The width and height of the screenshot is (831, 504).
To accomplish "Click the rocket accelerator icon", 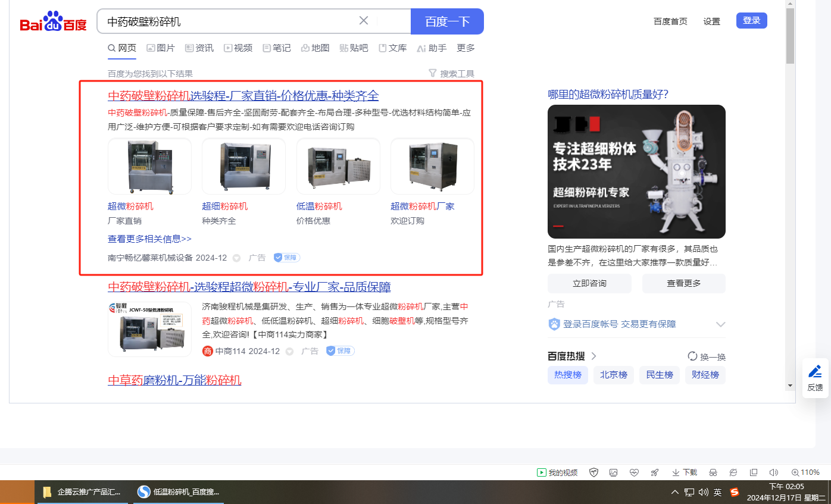I will (x=655, y=472).
